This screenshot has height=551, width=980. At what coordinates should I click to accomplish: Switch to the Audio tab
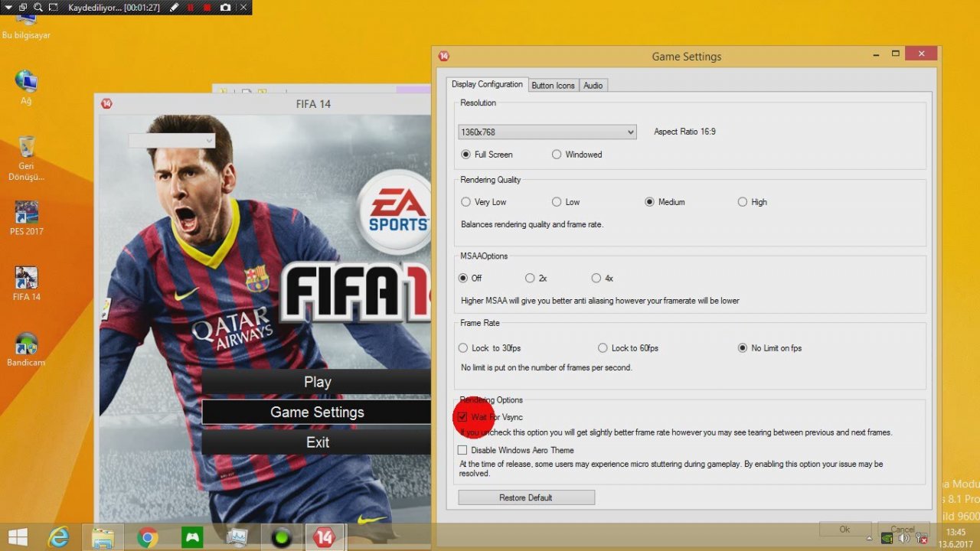(x=593, y=86)
